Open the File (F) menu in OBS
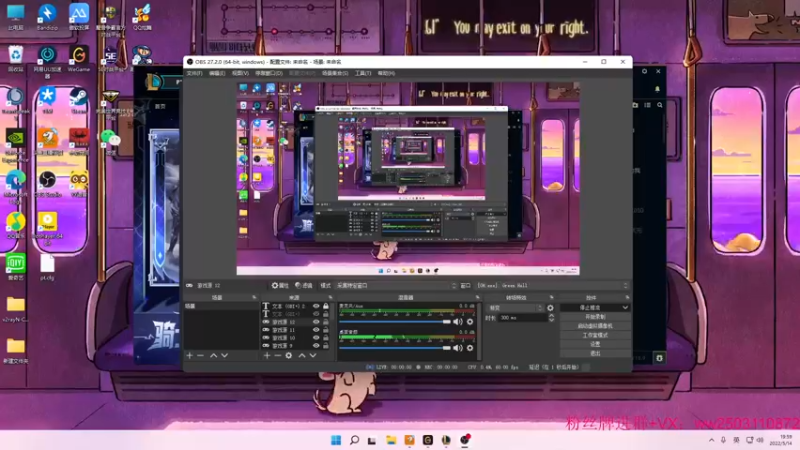The height and width of the screenshot is (450, 800). click(194, 73)
